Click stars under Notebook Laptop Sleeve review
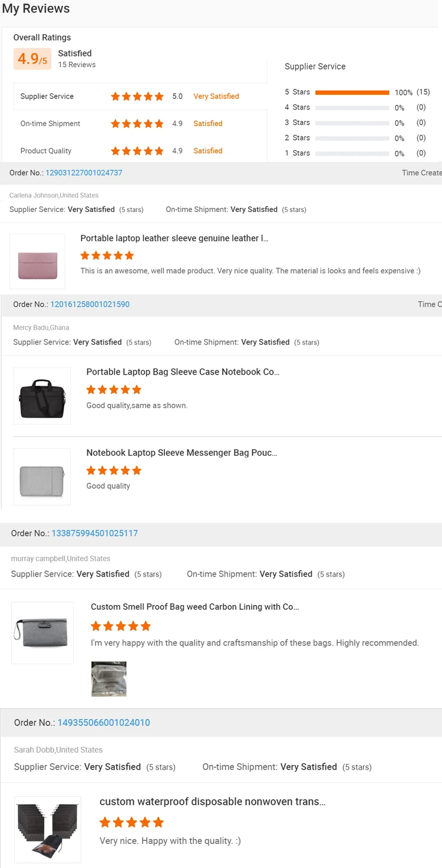Viewport: 442px width, 868px height. pyautogui.click(x=114, y=471)
